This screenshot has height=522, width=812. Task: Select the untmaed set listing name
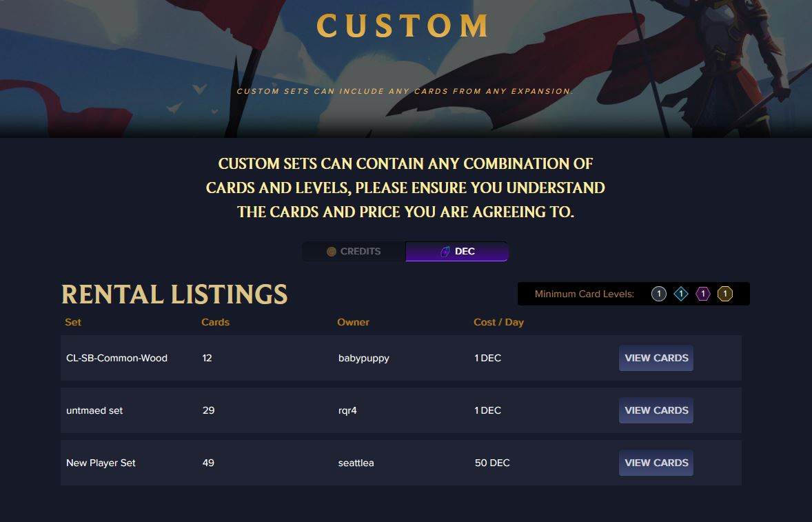[x=94, y=411]
